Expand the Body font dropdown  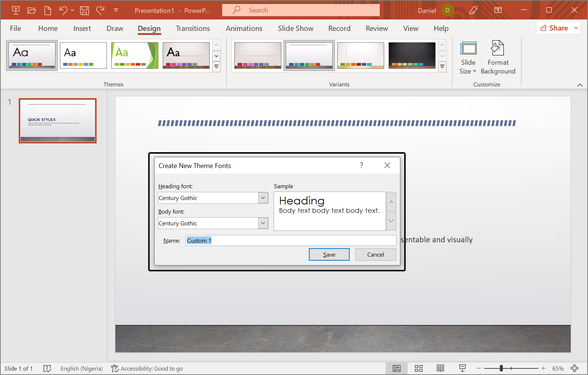(x=263, y=223)
